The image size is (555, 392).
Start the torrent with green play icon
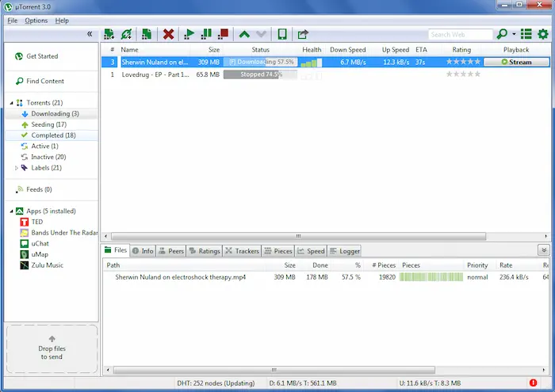pyautogui.click(x=189, y=34)
